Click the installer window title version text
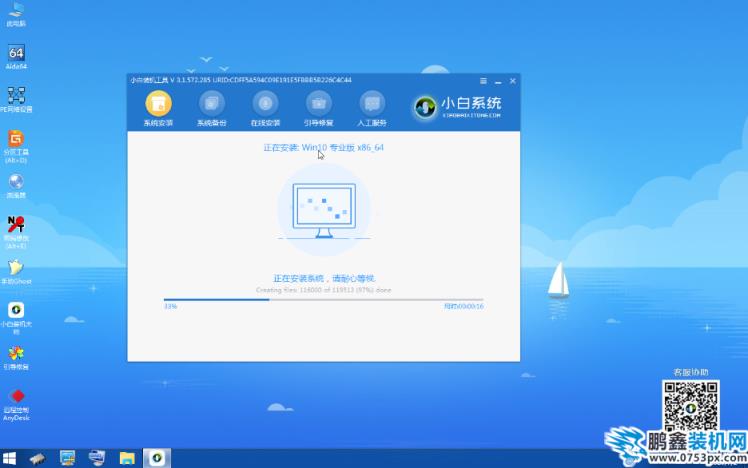748x468 pixels. (241, 80)
